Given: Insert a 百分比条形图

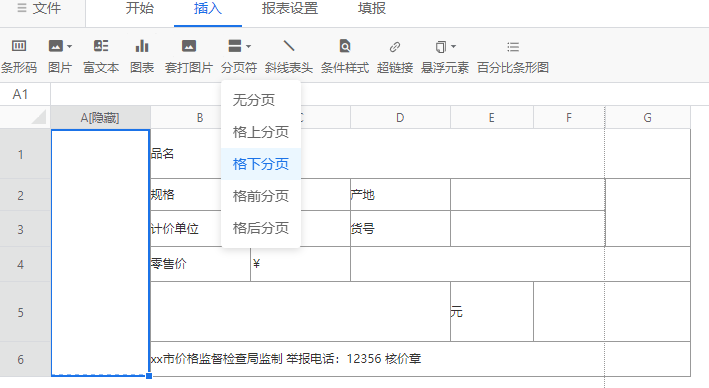Looking at the screenshot, I should click(x=513, y=57).
